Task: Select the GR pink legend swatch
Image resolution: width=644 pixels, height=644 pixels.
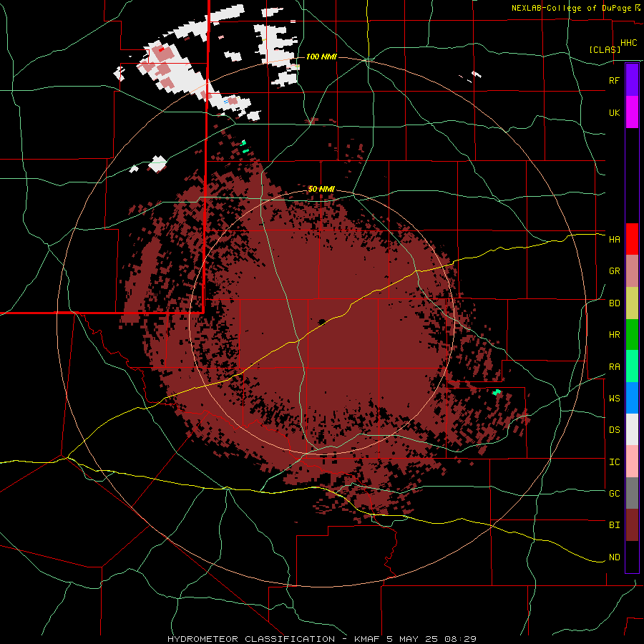Action: click(x=632, y=271)
